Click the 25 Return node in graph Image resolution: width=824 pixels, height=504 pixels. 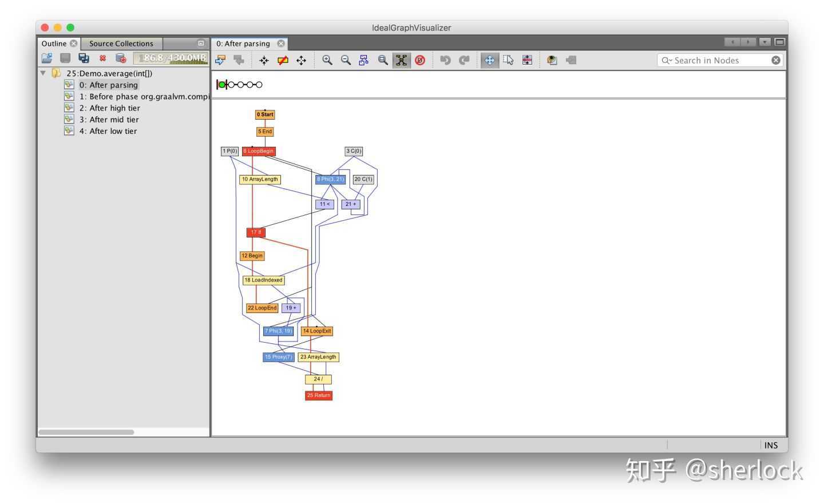coord(319,395)
